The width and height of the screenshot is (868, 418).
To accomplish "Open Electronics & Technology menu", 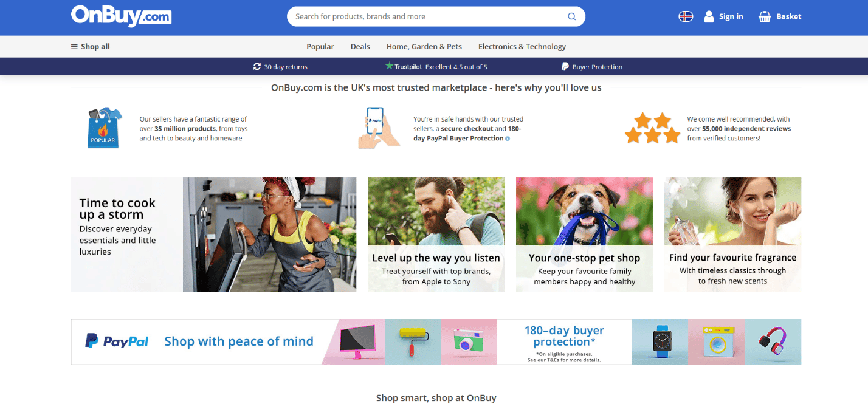I will click(x=522, y=47).
